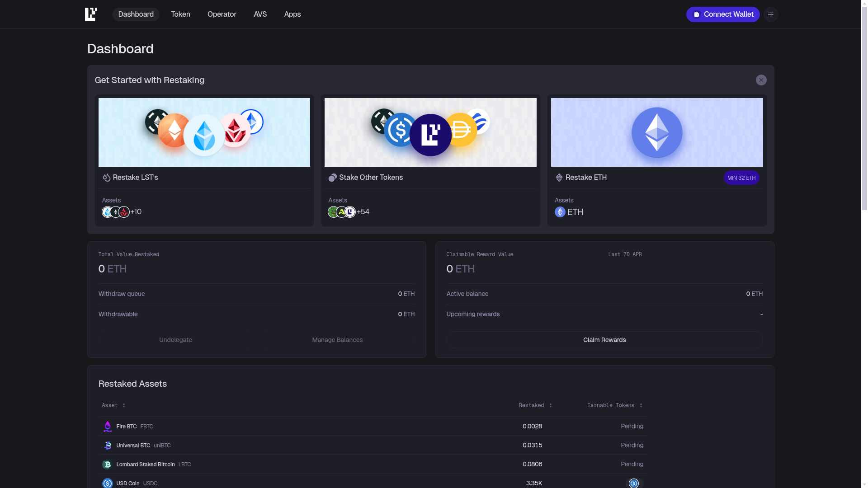Click the Withdrawable label

click(x=118, y=314)
